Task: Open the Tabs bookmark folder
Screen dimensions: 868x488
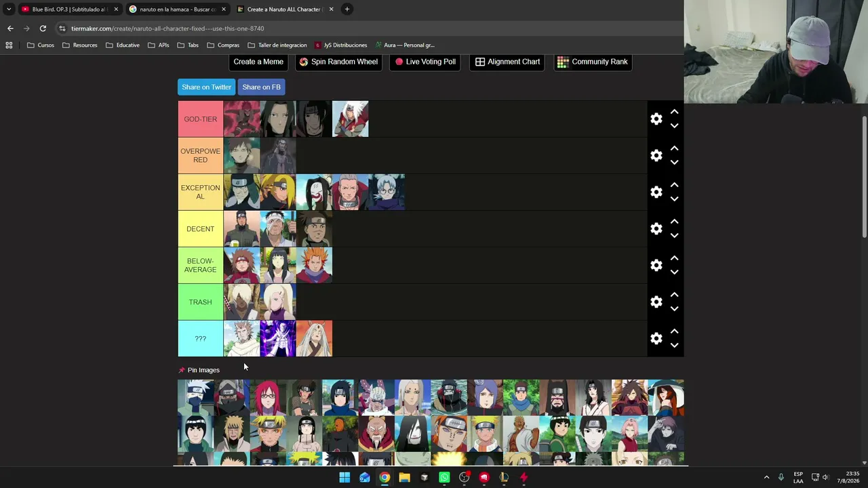Action: tap(188, 45)
